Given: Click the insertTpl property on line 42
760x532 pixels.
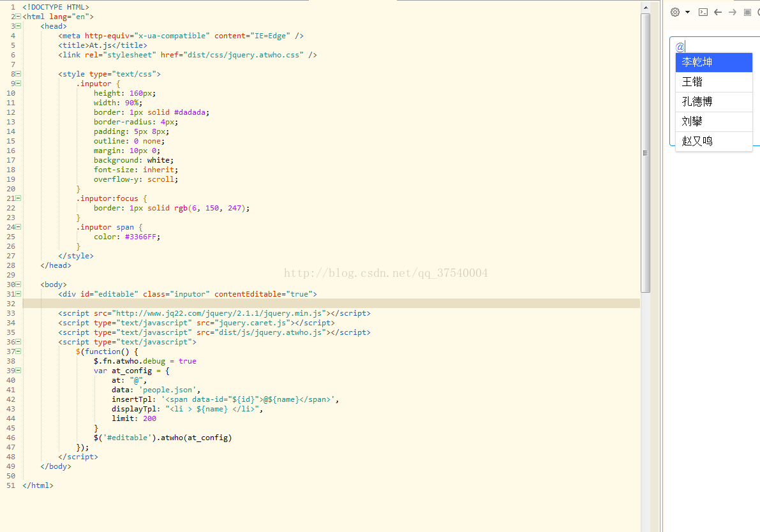Looking at the screenshot, I should tap(134, 399).
